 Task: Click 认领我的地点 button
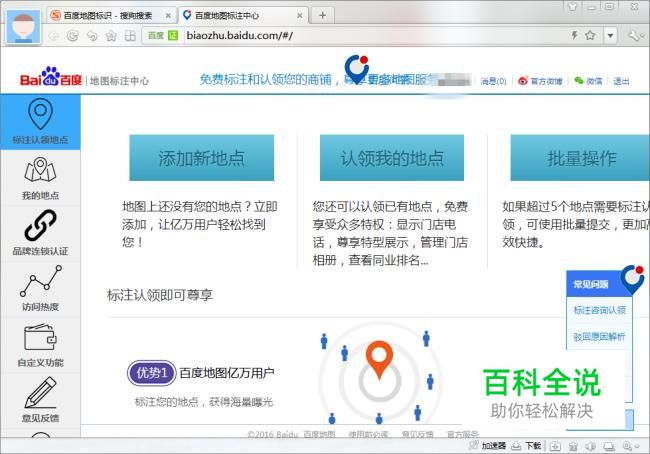tap(392, 158)
